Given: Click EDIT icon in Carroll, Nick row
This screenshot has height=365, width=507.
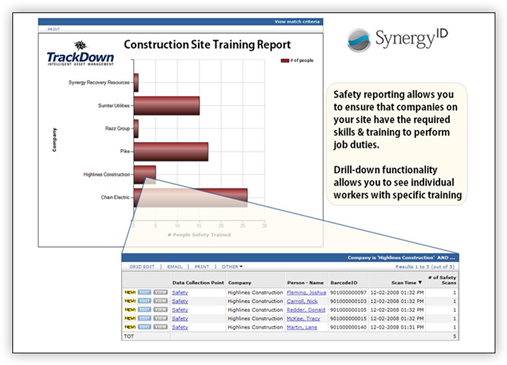Looking at the screenshot, I should tap(144, 301).
